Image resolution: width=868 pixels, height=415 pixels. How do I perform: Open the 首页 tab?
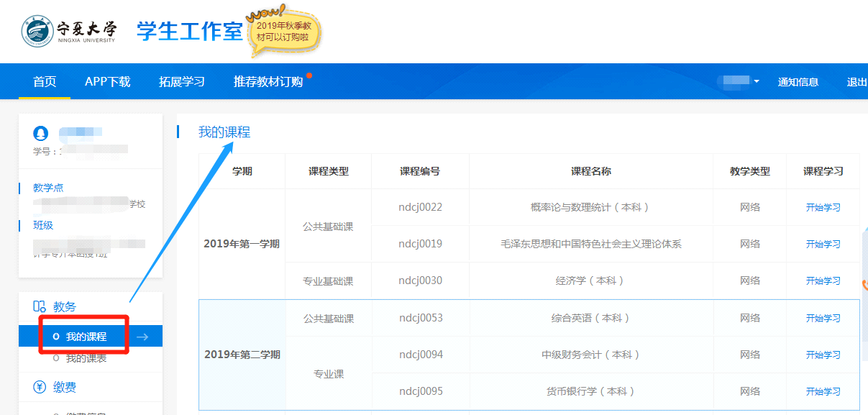pyautogui.click(x=45, y=81)
